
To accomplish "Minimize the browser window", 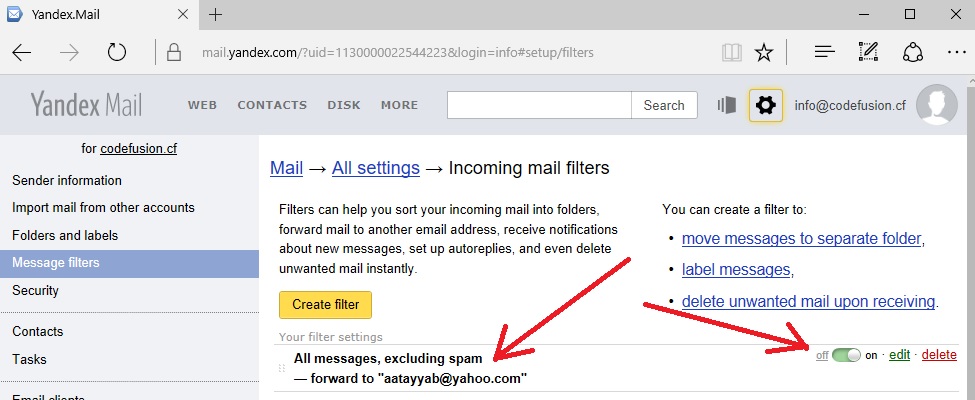I will tap(862, 14).
